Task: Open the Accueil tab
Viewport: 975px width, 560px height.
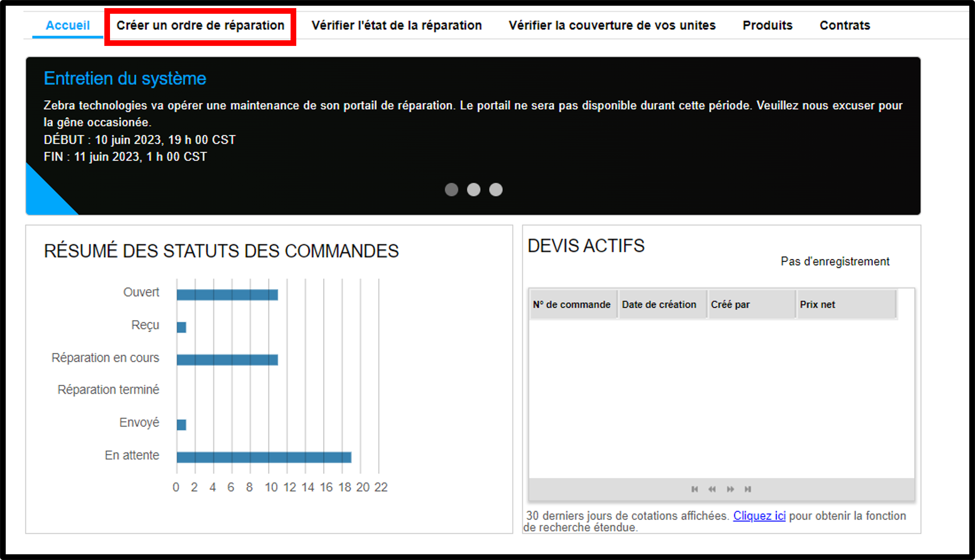Action: pyautogui.click(x=68, y=25)
